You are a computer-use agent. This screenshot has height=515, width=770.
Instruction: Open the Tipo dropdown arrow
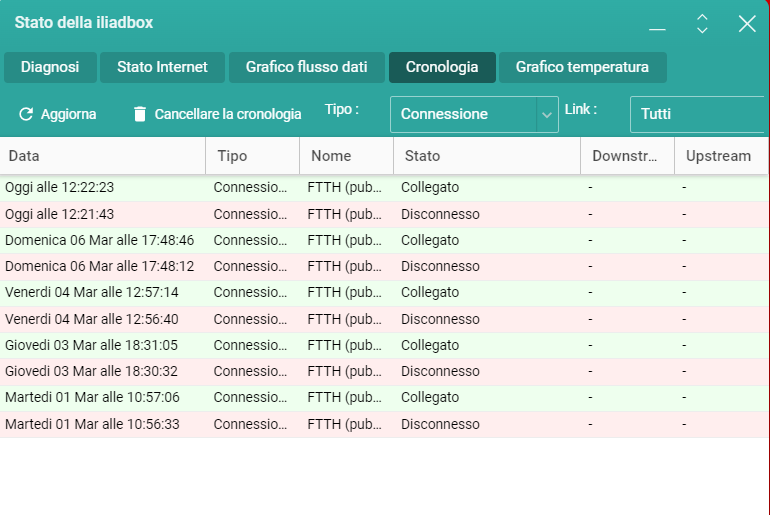pos(547,115)
